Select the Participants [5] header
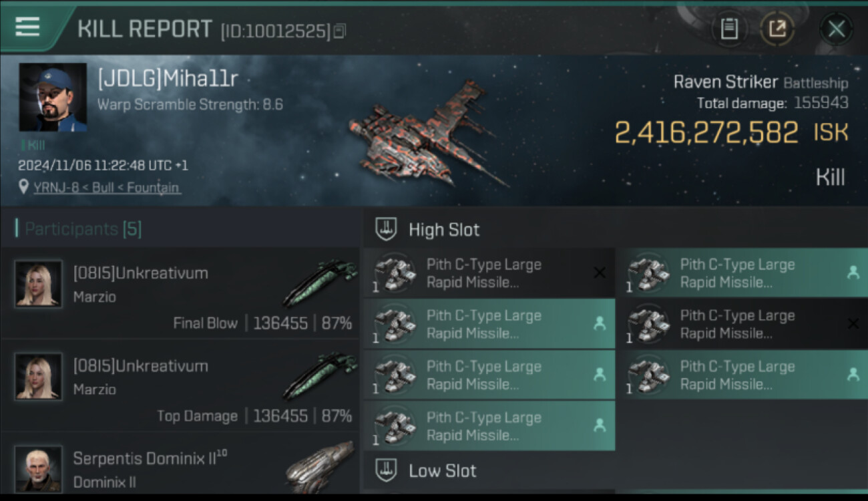Image resolution: width=868 pixels, height=501 pixels. [x=79, y=229]
